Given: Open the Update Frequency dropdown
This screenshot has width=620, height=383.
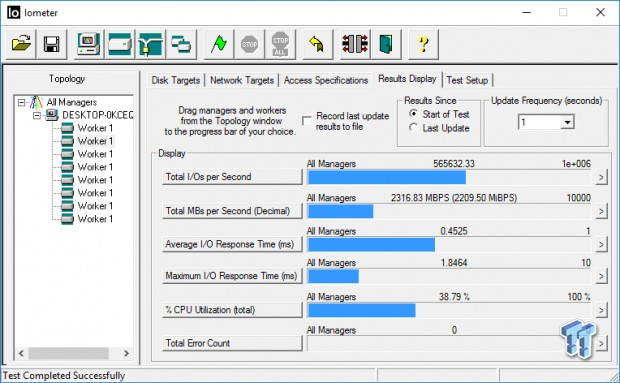Looking at the screenshot, I should pyautogui.click(x=567, y=122).
